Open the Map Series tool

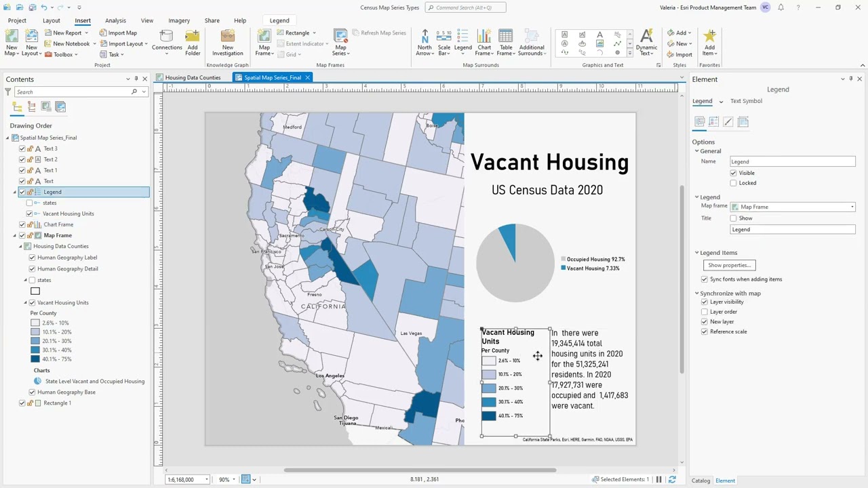(340, 43)
